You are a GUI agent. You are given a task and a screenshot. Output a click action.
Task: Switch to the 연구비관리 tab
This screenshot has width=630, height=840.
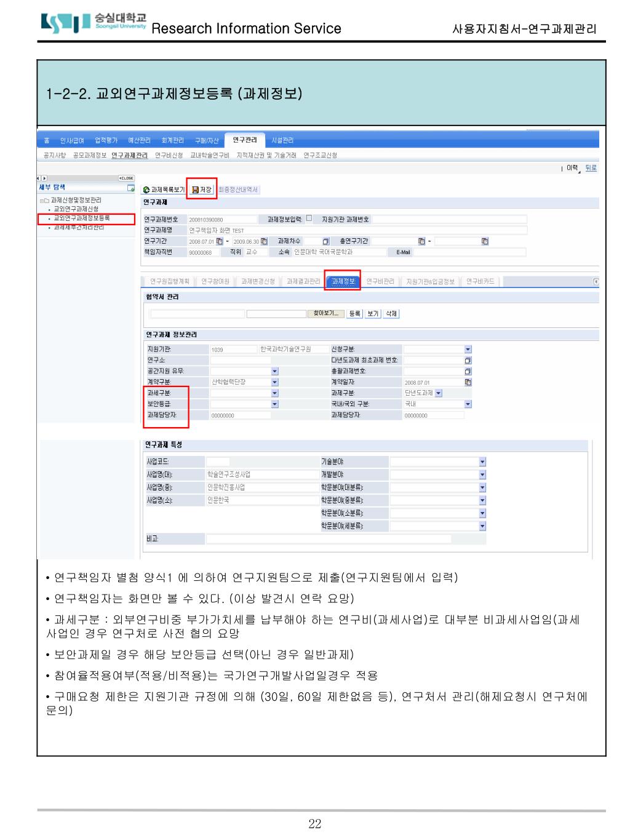pyautogui.click(x=380, y=281)
